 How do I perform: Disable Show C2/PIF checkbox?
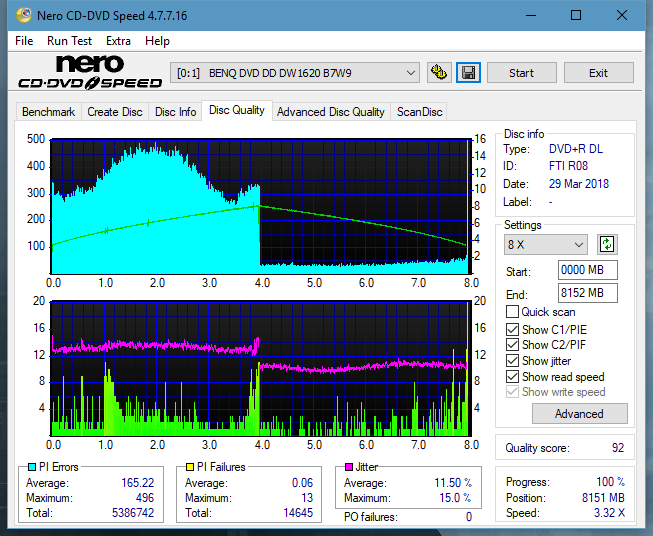point(512,345)
